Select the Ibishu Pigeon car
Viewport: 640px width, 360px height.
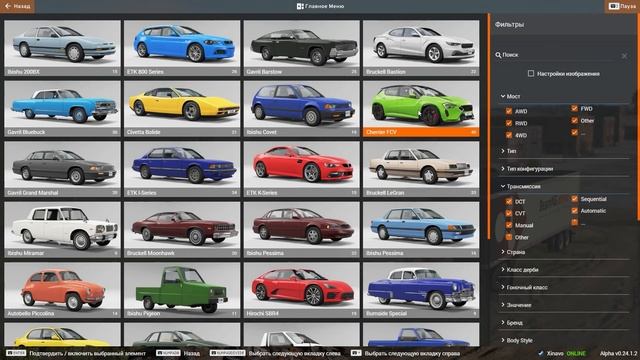182,290
